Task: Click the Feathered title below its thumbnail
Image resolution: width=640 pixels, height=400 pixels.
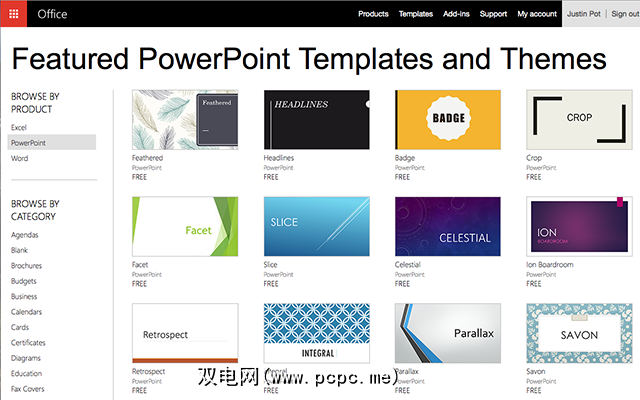Action: click(x=147, y=158)
